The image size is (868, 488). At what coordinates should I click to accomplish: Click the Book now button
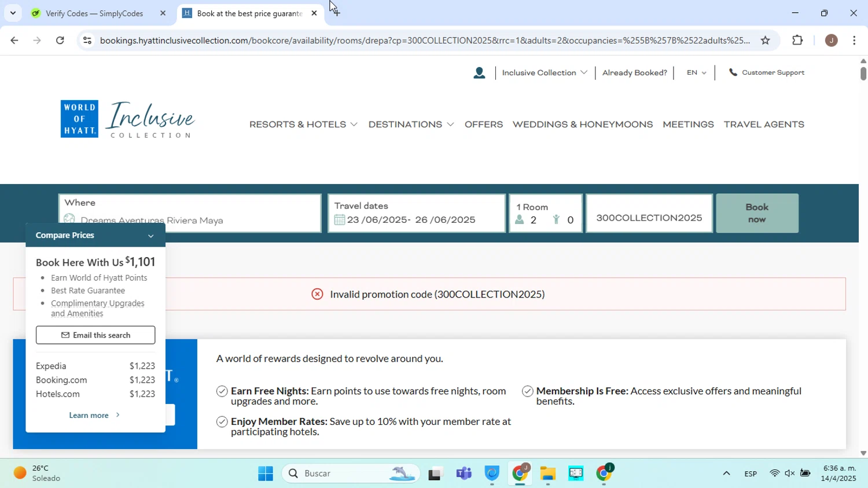tap(757, 214)
